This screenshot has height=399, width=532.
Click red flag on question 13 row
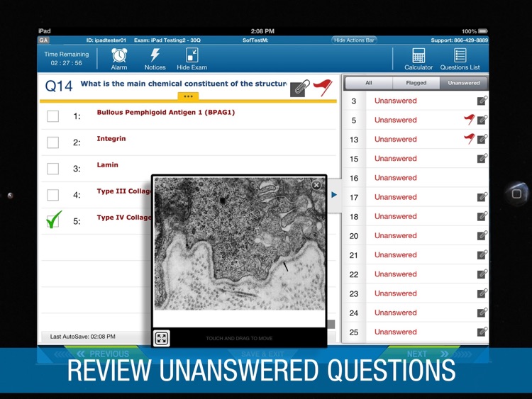[x=470, y=138]
